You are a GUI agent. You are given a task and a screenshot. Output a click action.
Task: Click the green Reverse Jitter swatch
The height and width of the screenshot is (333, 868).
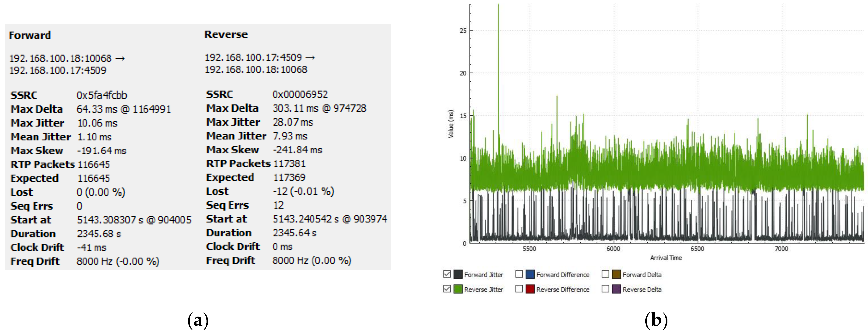(458, 289)
